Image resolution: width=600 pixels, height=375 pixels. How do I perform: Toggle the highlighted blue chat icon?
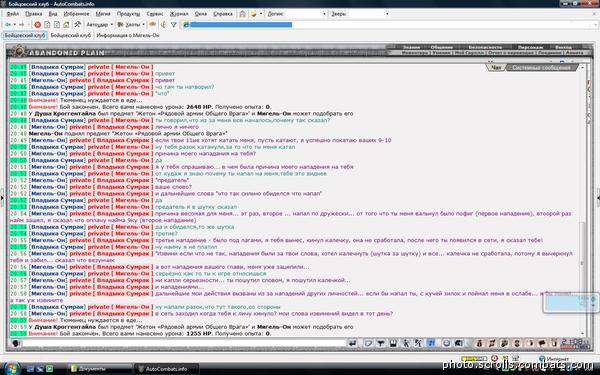click(431, 343)
